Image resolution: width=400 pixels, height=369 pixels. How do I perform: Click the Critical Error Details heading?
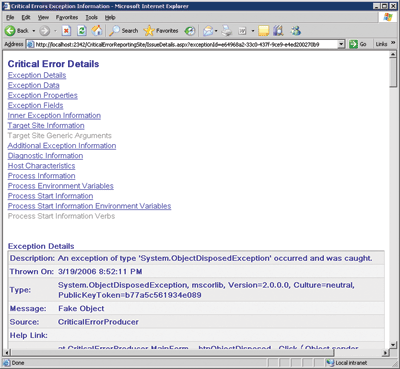[x=53, y=64]
